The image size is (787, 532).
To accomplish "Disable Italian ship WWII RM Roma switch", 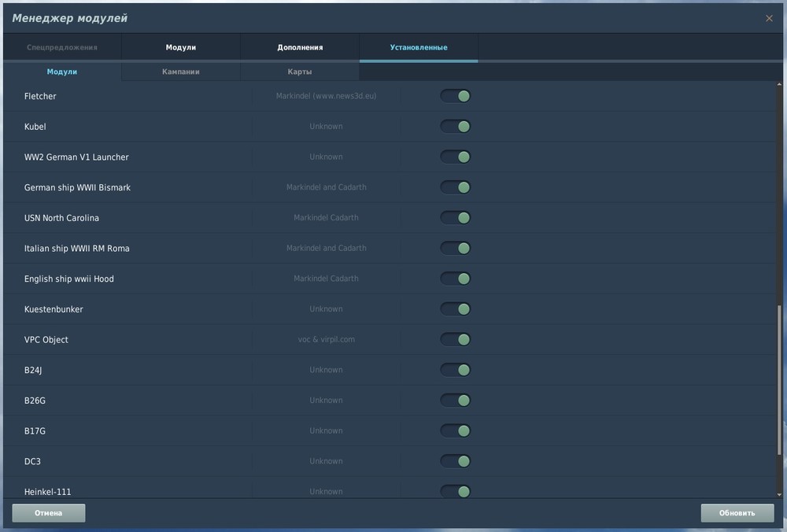I will (455, 248).
